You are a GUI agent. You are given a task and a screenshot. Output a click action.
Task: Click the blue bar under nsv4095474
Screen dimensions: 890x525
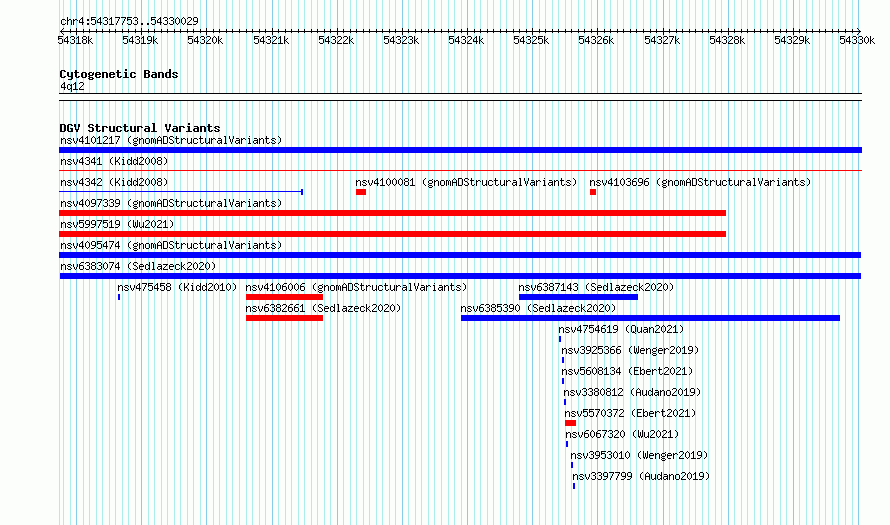pos(460,255)
